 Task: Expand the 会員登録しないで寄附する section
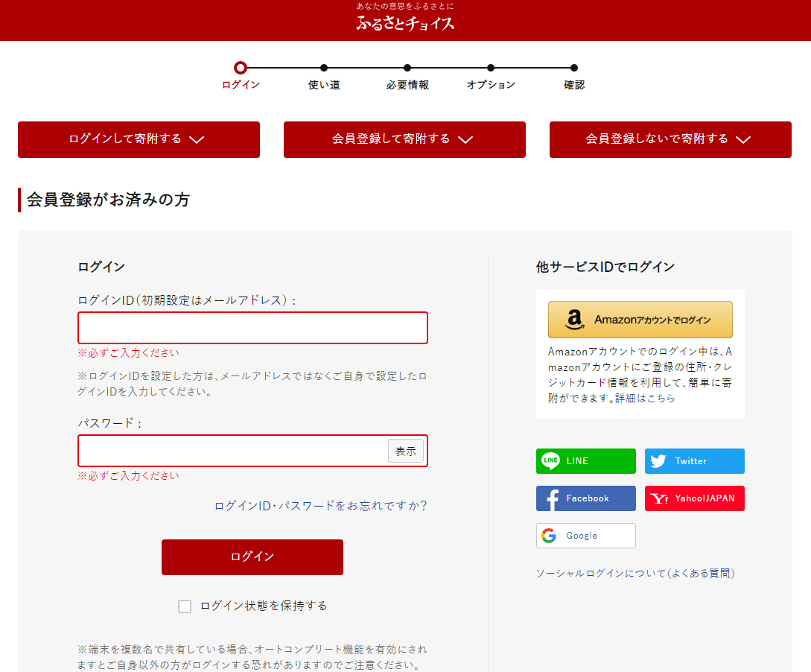tap(670, 139)
